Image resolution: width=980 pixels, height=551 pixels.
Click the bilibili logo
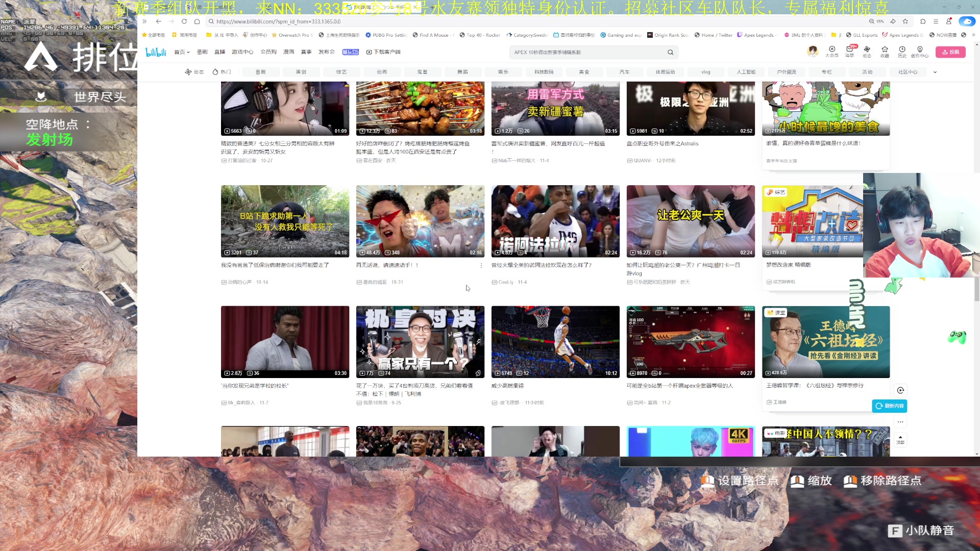156,52
